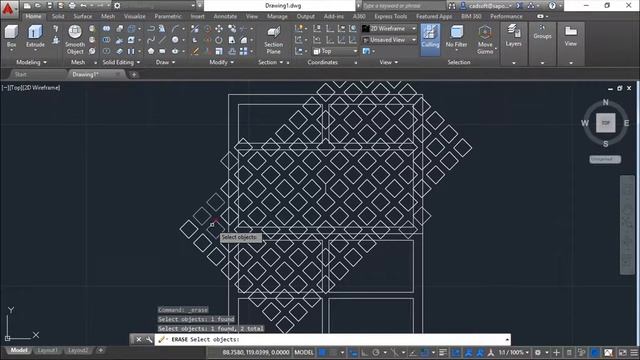Image resolution: width=640 pixels, height=360 pixels.
Task: Click the N compass direction on ViewCube
Action: coord(605,102)
